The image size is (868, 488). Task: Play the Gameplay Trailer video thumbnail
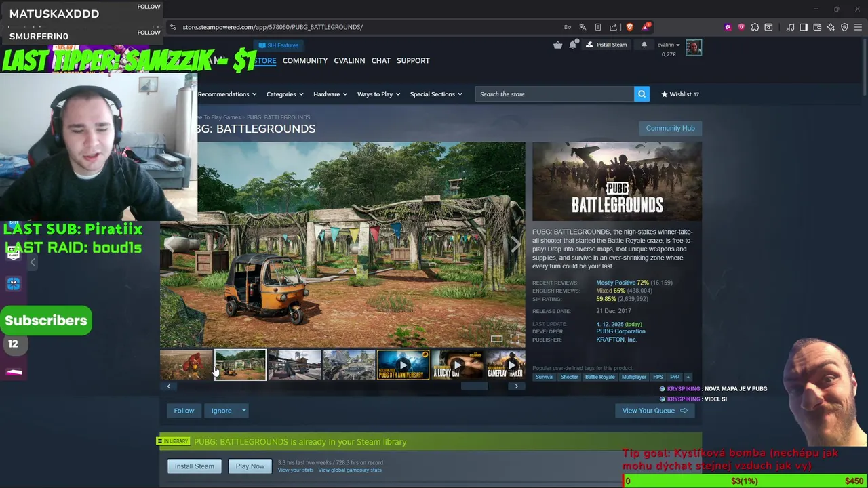click(x=505, y=365)
